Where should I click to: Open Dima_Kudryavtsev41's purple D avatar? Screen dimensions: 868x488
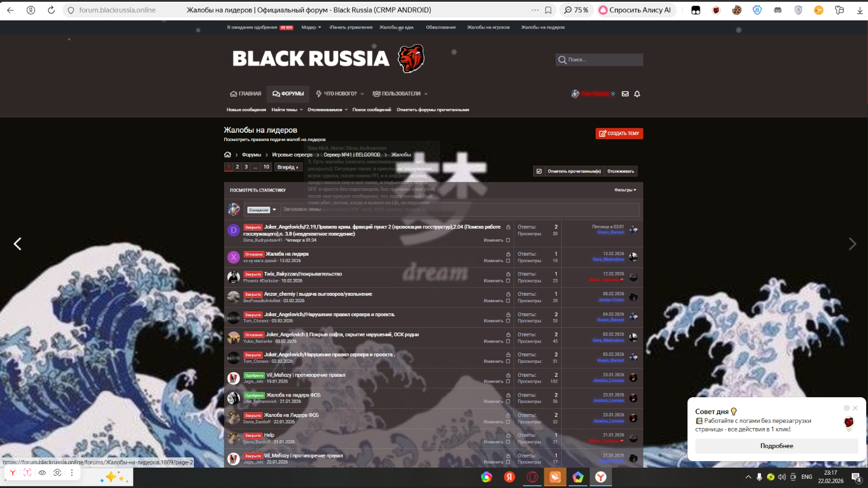(233, 230)
